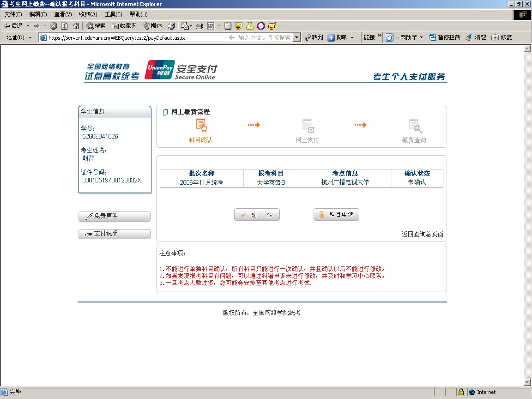Click the 暂停拦截 popup blocker button
Viewport: 532px width, 399px height.
point(444,37)
